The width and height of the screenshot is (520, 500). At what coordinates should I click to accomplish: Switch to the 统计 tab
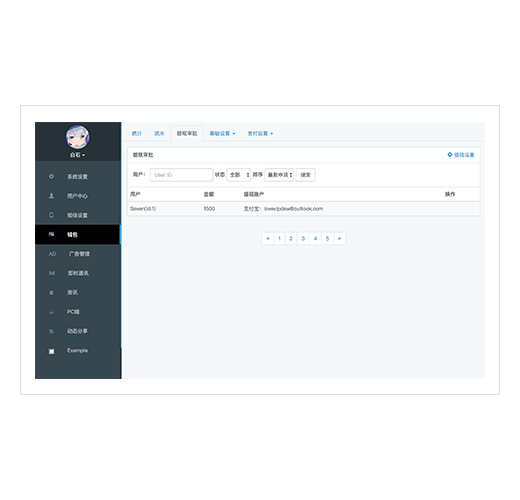(x=137, y=133)
